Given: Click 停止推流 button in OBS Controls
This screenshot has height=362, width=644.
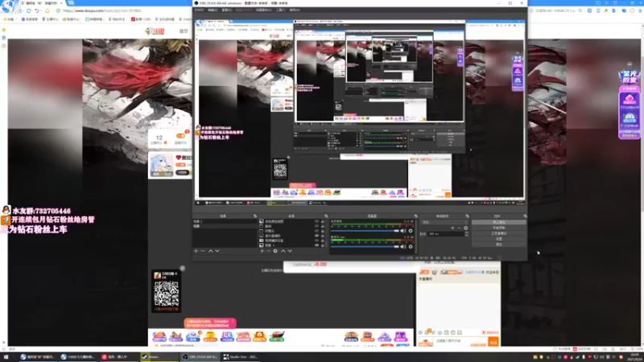Looking at the screenshot, I should tap(498, 222).
